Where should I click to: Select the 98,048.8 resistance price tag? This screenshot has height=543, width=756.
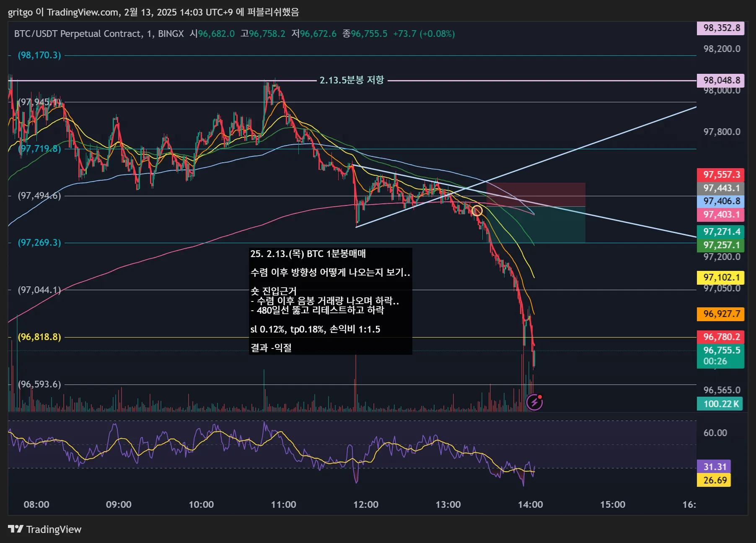click(x=721, y=80)
